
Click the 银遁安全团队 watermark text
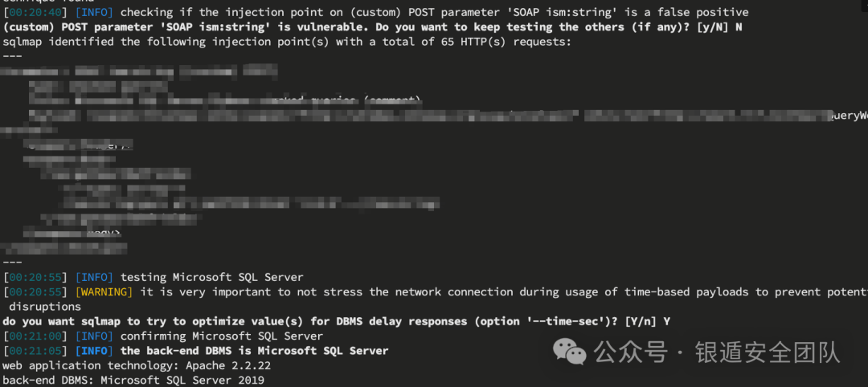coord(767,352)
